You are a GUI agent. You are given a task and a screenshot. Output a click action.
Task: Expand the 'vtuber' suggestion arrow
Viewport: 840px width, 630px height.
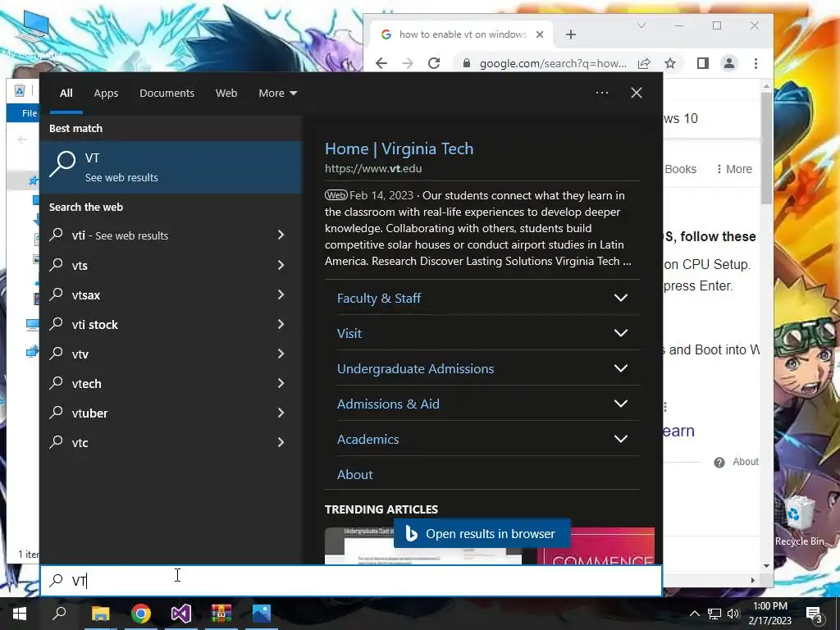[281, 413]
